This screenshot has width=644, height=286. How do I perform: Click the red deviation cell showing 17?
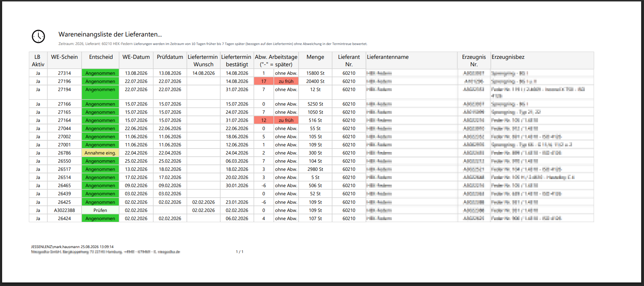pyautogui.click(x=264, y=81)
